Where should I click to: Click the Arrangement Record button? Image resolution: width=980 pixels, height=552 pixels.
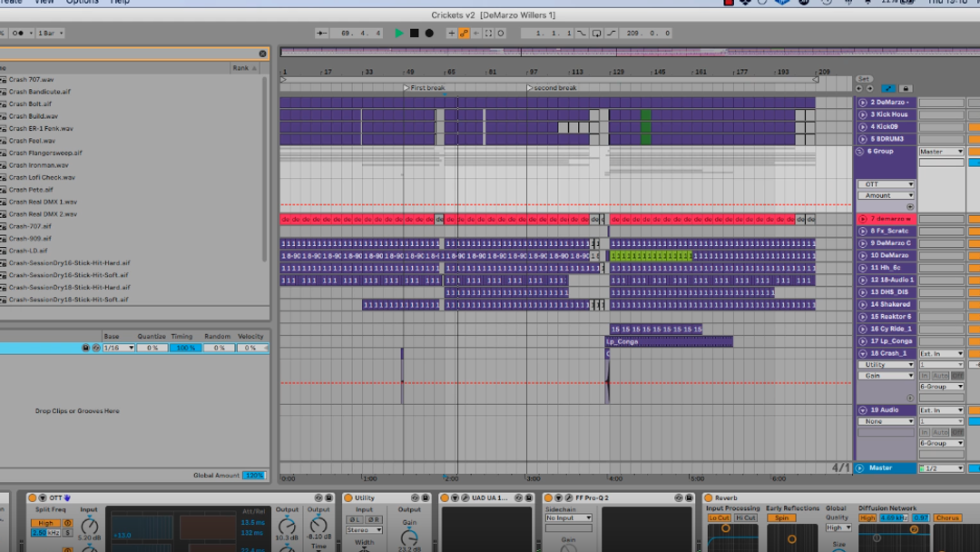(x=429, y=34)
